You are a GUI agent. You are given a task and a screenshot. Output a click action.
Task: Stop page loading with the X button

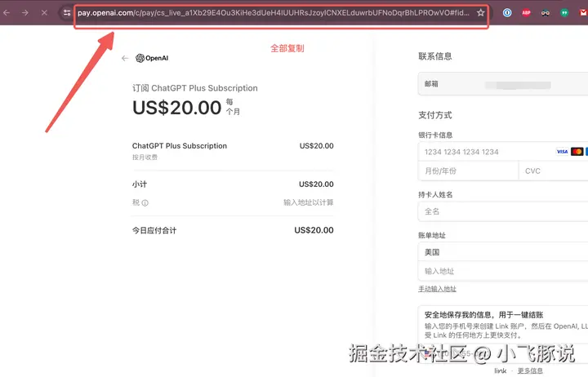[44, 13]
